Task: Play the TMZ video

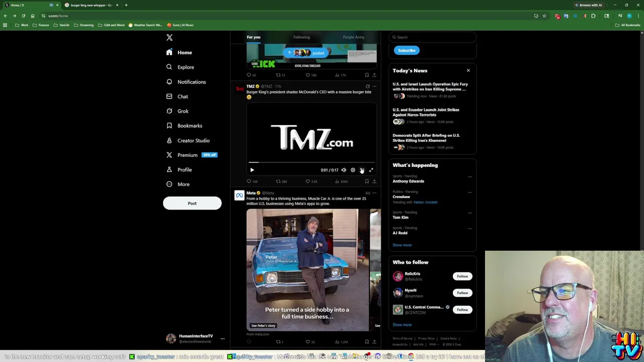Action: click(252, 170)
